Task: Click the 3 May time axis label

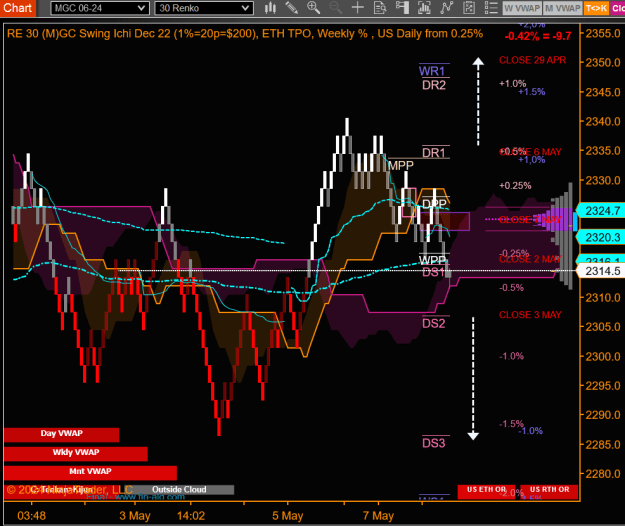Action: pyautogui.click(x=135, y=516)
